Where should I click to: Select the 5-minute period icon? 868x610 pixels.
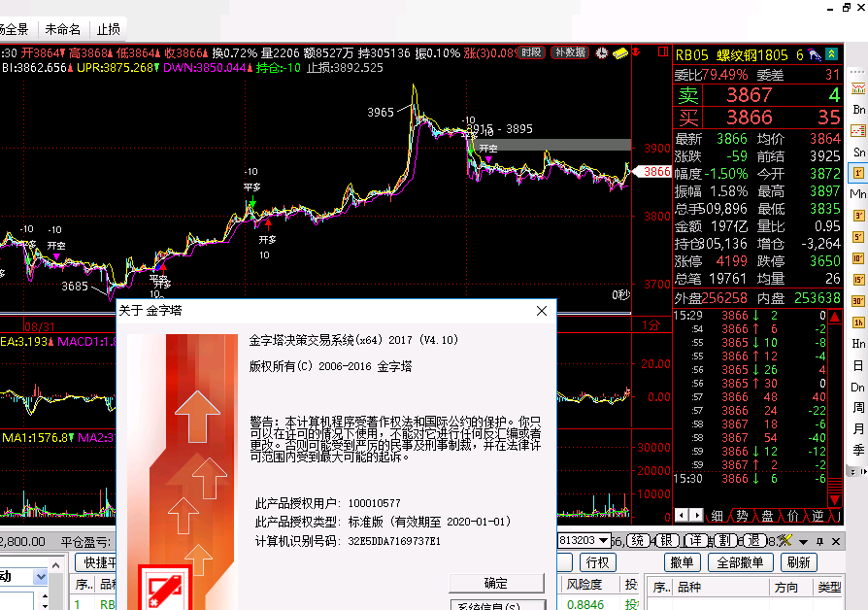(x=858, y=237)
